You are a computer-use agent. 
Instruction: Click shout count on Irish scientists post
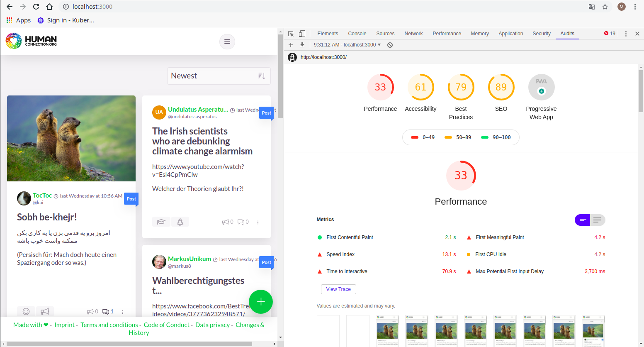pos(228,222)
